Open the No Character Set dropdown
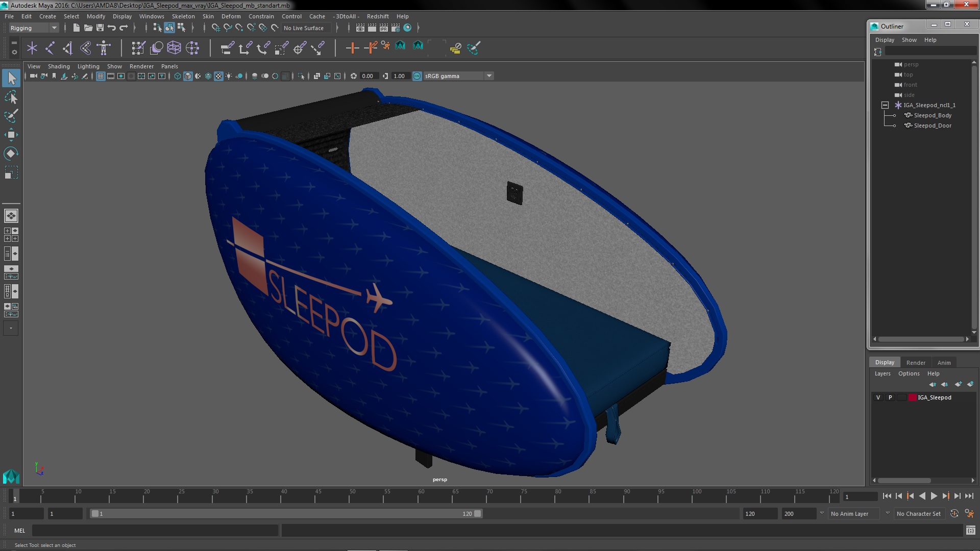Viewport: 980px width, 551px height. click(x=919, y=514)
